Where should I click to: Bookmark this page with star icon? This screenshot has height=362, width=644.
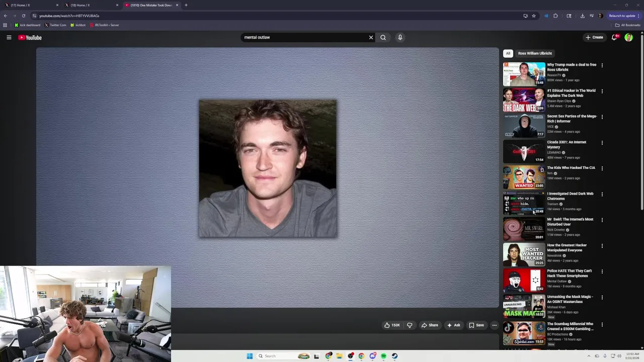(534, 16)
